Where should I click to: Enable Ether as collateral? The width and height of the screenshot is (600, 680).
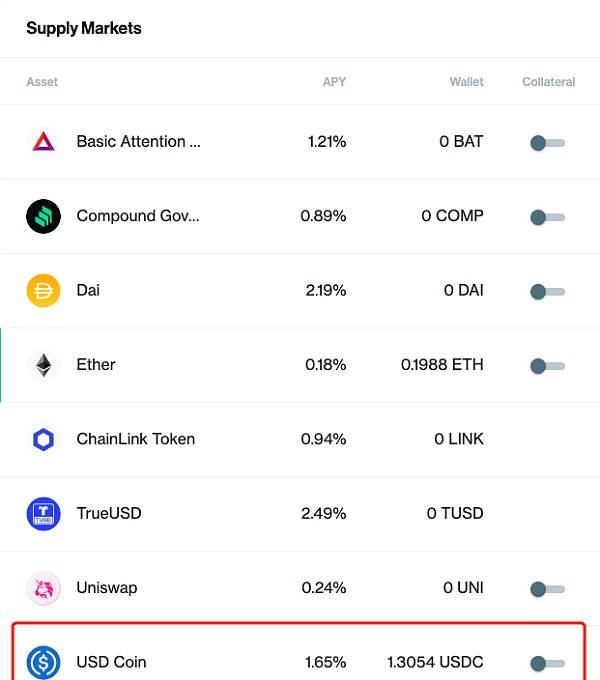click(x=547, y=366)
